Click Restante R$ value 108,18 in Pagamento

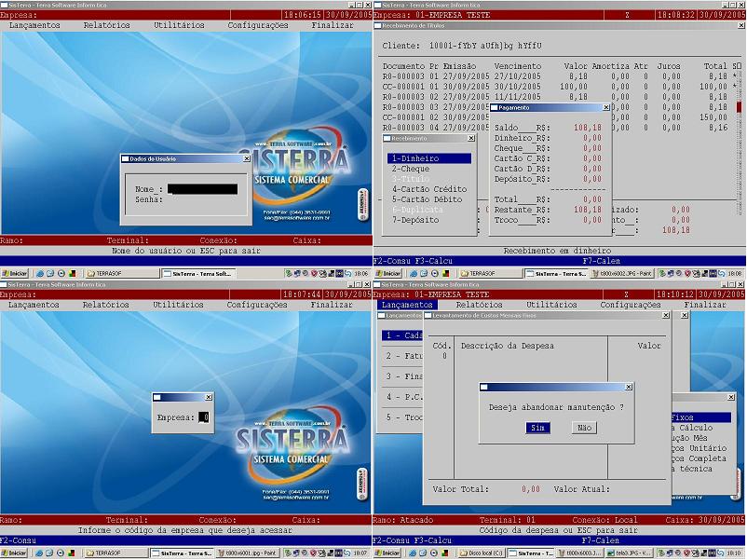coord(588,210)
